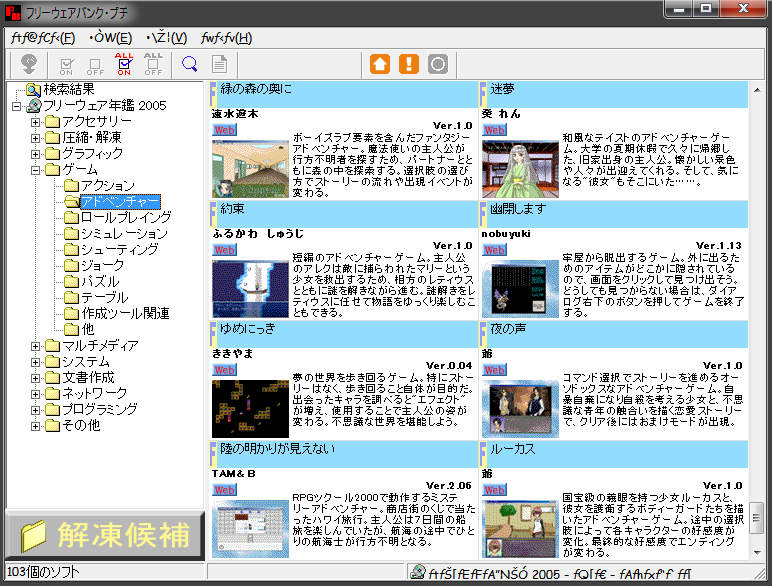Open Web link for 陸の明かりが見えない
Image resolution: width=772 pixels, height=586 pixels.
click(225, 490)
